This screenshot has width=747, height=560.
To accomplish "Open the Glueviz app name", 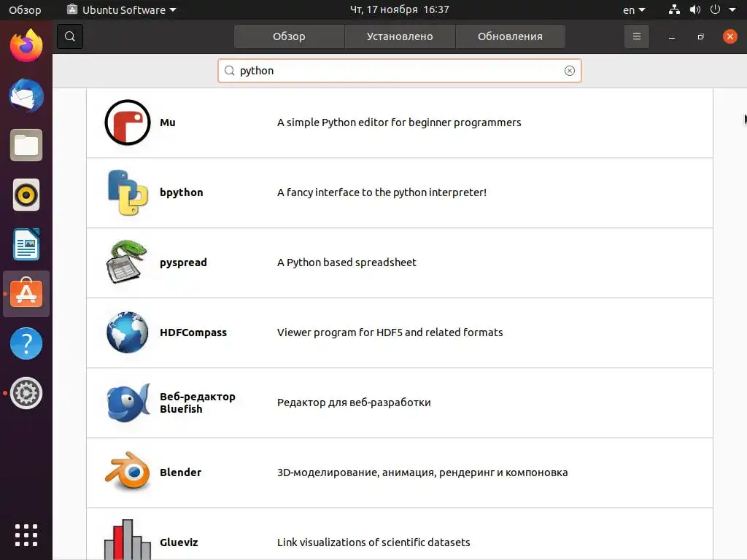I will (179, 542).
